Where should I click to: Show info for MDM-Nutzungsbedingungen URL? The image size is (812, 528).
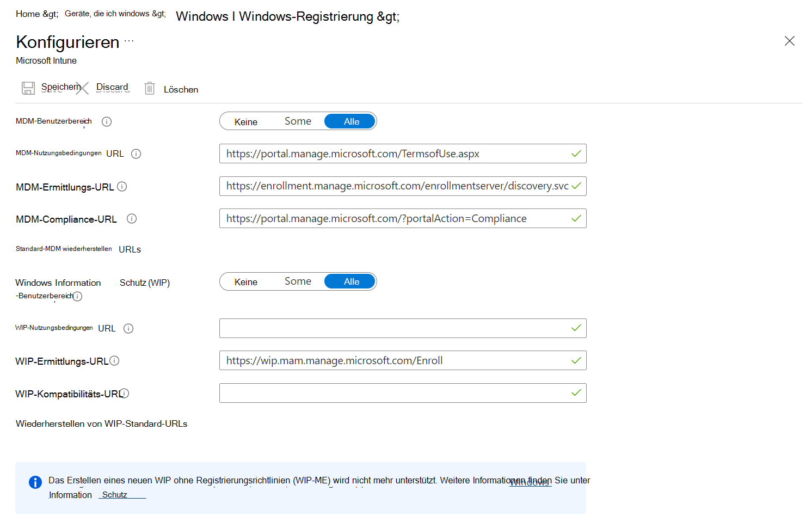pyautogui.click(x=136, y=154)
